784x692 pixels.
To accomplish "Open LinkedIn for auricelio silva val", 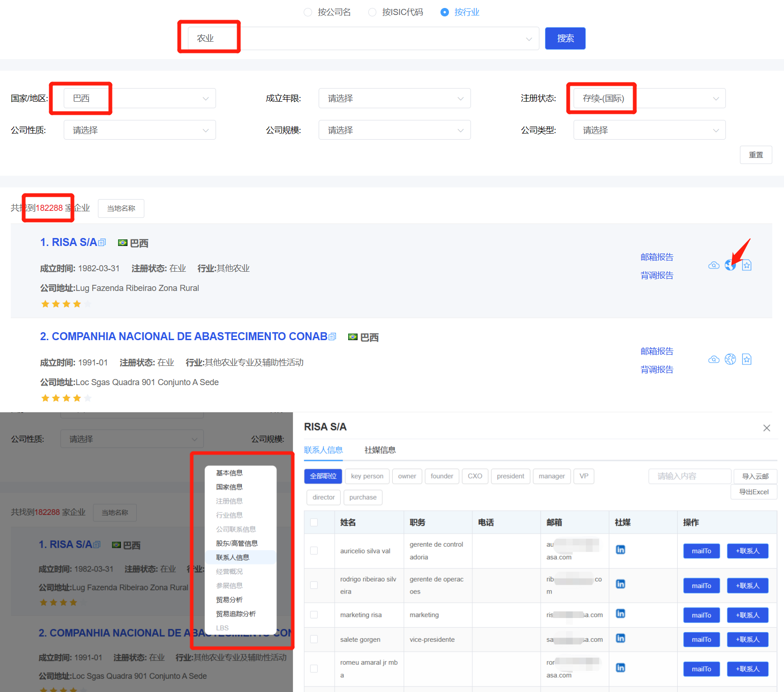I will pos(620,550).
